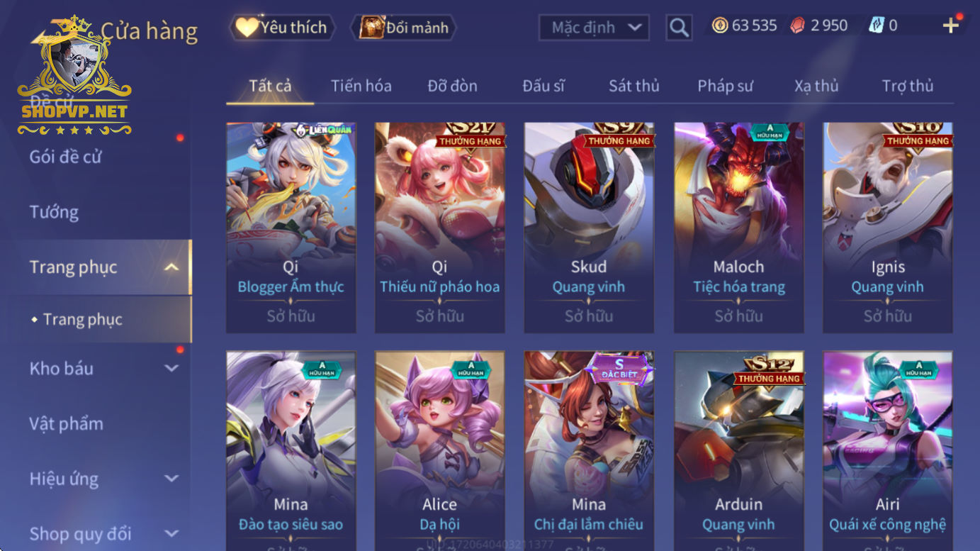Collapse the Trang phục sidebar section
The width and height of the screenshot is (980, 551).
click(171, 267)
